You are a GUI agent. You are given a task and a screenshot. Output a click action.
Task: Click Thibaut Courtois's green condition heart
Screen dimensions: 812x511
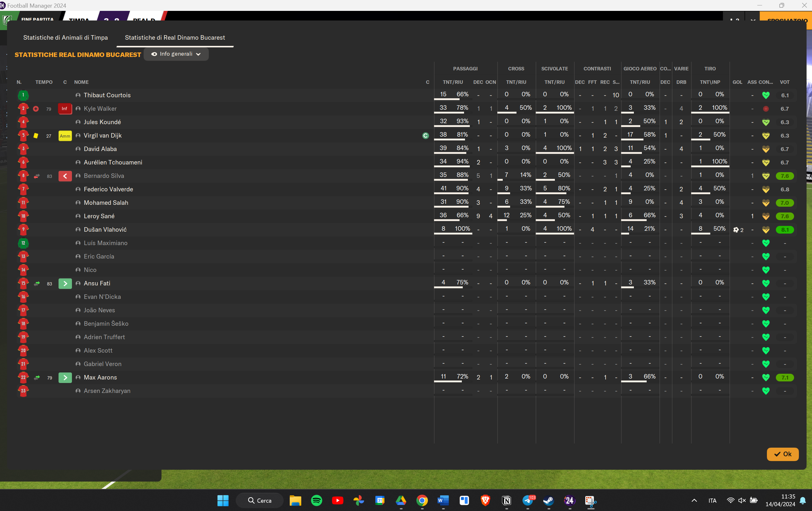(x=766, y=95)
